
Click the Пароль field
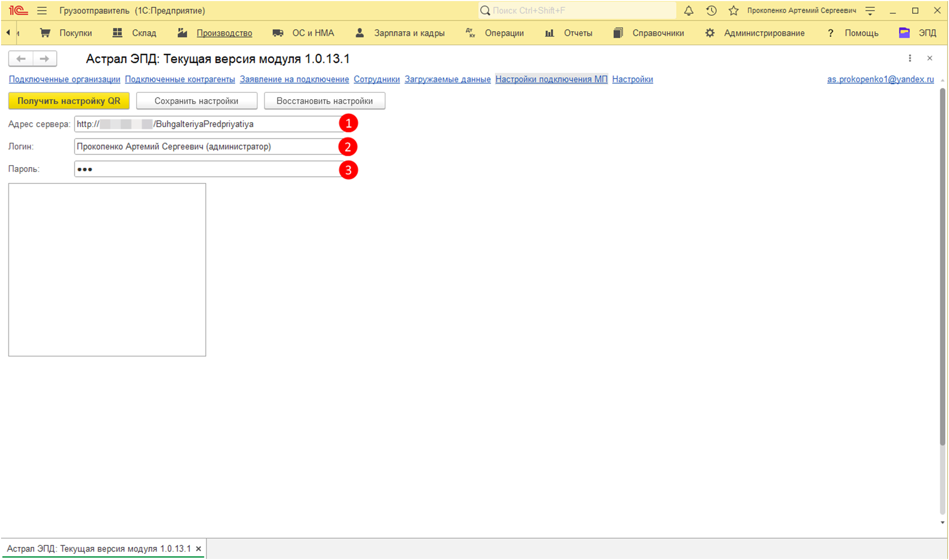pos(209,169)
